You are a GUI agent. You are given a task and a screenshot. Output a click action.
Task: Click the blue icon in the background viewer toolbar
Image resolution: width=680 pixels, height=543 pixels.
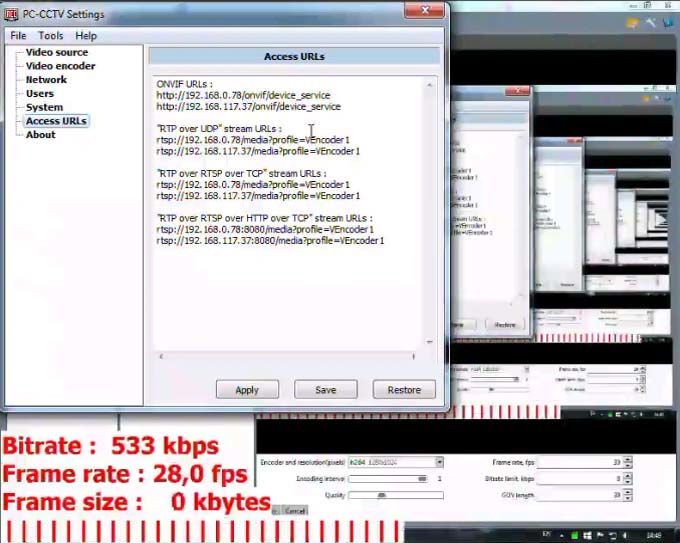coord(668,23)
